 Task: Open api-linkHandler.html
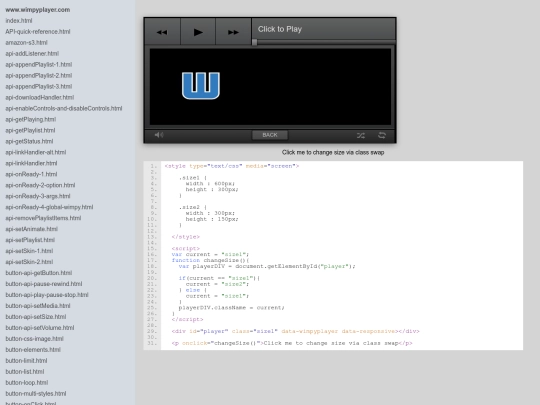(x=31, y=163)
